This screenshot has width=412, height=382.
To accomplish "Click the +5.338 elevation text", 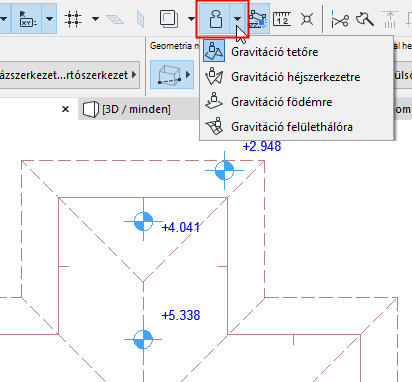I will pos(181,315).
